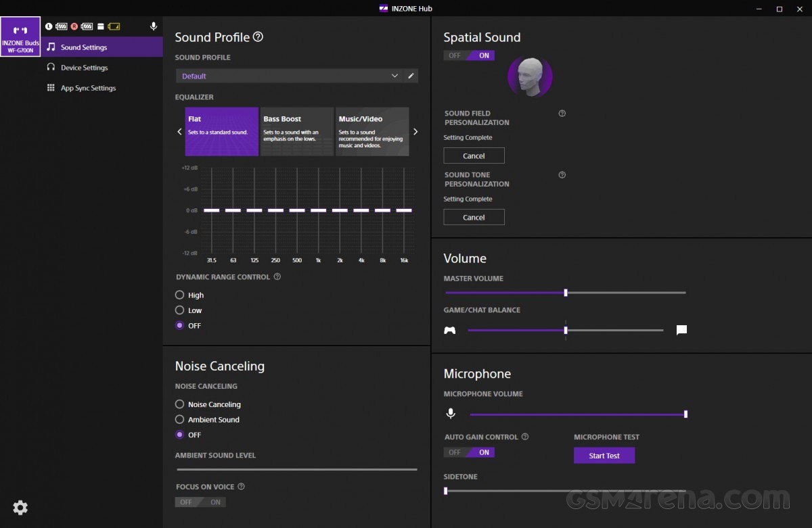Screen dimensions: 812x528
Task: Toggle Auto Gain Control switch
Action: [x=469, y=452]
